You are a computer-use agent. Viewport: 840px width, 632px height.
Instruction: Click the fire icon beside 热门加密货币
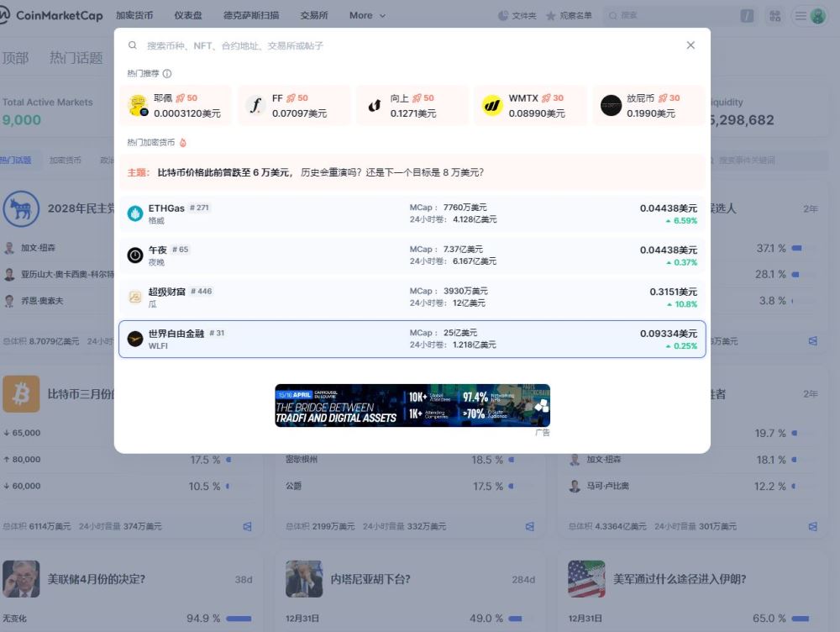tap(182, 142)
